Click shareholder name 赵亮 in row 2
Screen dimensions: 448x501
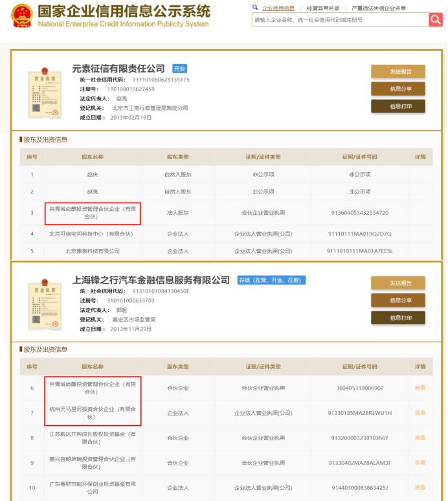(93, 192)
